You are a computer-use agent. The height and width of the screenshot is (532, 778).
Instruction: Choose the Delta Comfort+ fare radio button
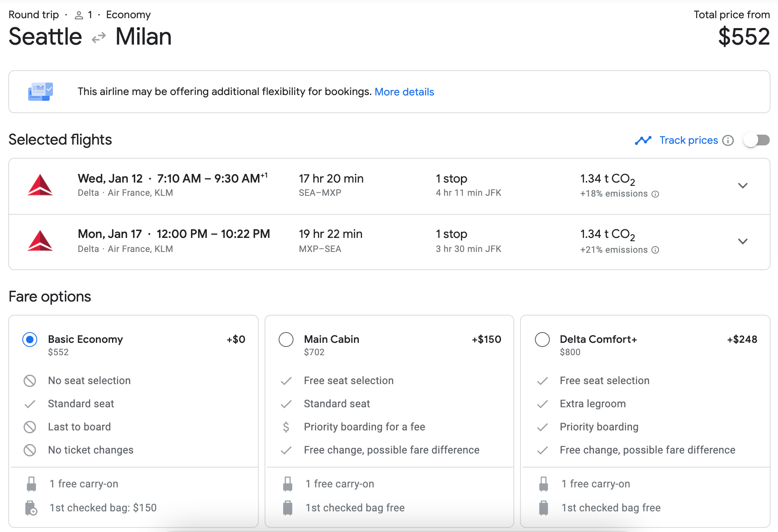(542, 340)
